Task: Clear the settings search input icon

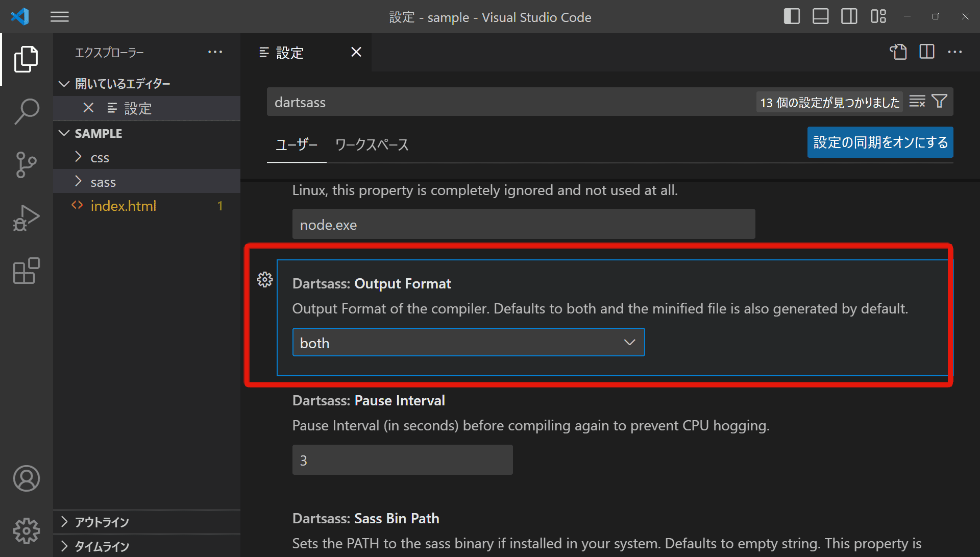Action: tap(917, 102)
